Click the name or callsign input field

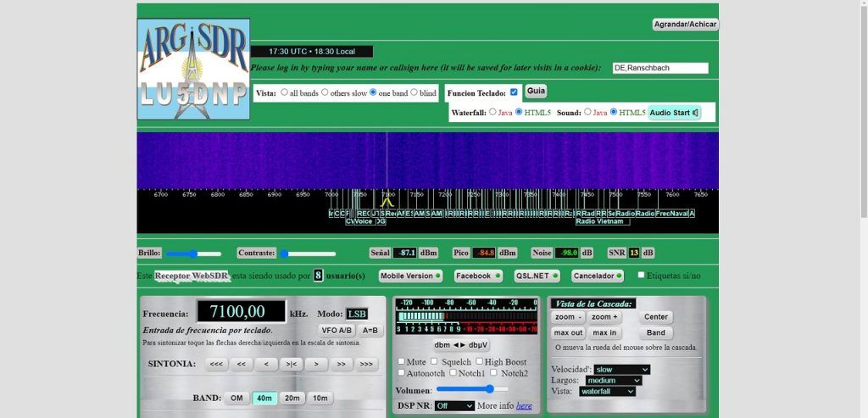coord(660,68)
